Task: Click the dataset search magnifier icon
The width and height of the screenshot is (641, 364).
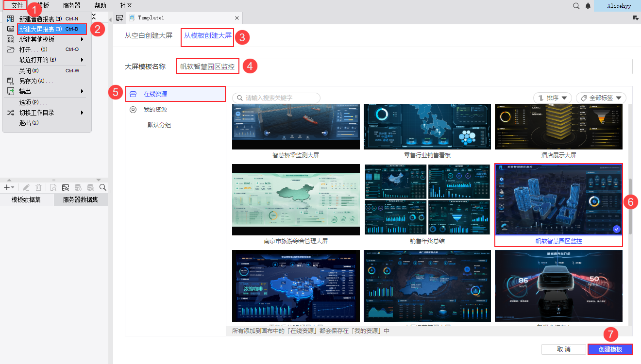Action: point(103,187)
